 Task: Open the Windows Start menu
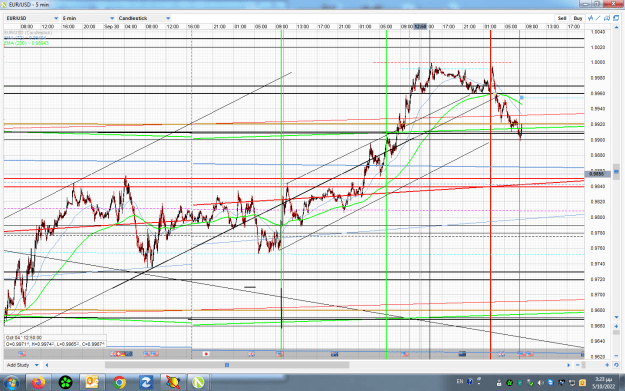pos(11,383)
